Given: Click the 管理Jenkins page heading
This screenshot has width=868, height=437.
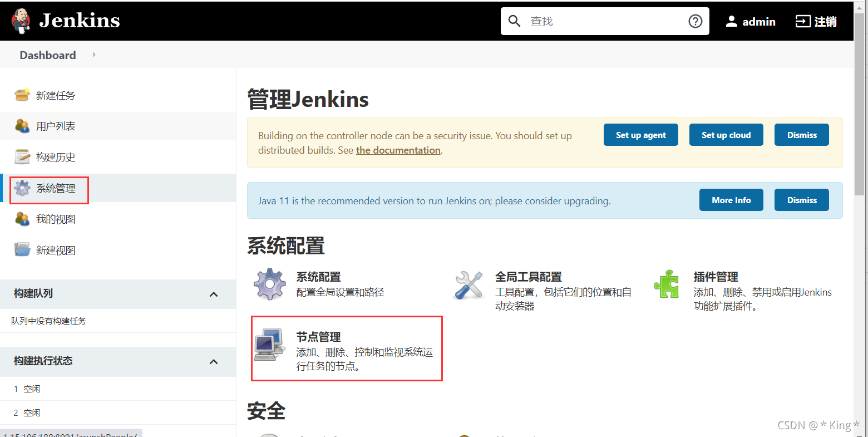Looking at the screenshot, I should (x=308, y=99).
